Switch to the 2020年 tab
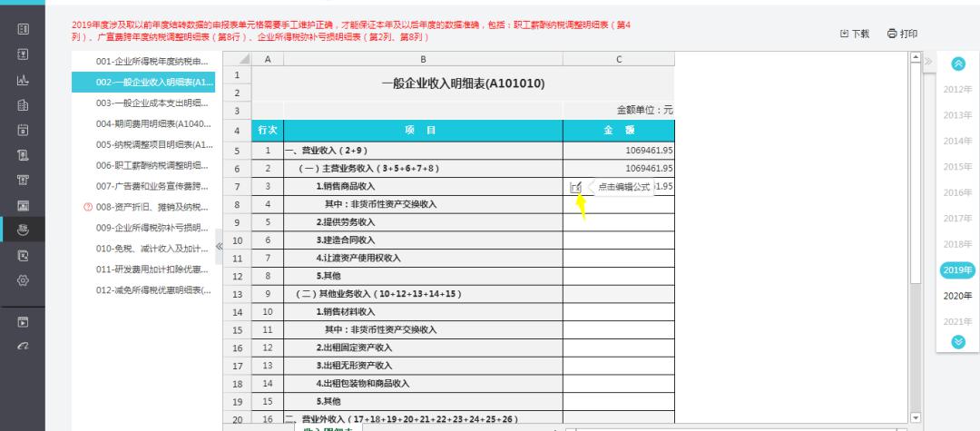This screenshot has height=431, width=980. tap(957, 296)
